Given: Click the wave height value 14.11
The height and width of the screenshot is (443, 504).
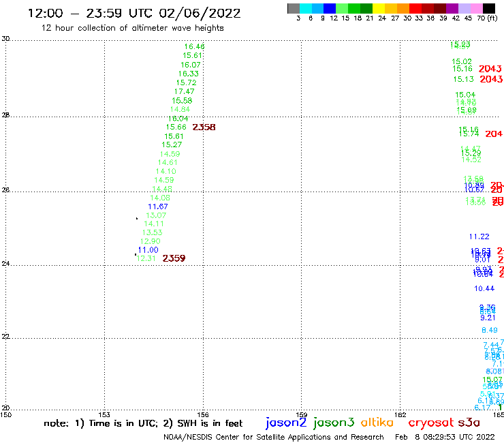Looking at the screenshot, I should 154,224.
